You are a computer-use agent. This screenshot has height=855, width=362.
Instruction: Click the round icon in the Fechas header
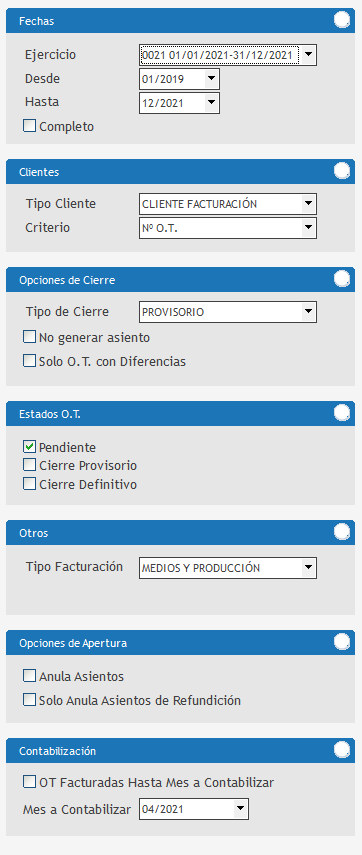click(x=342, y=20)
